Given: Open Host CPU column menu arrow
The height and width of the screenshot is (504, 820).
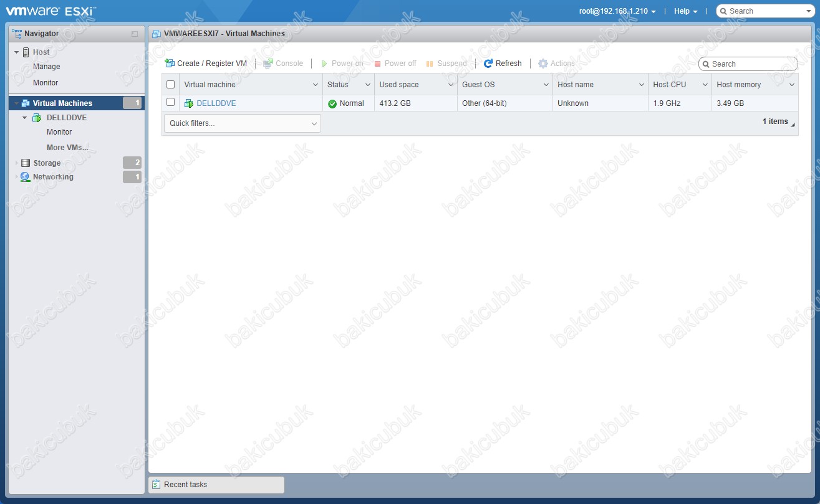Looking at the screenshot, I should coord(705,85).
